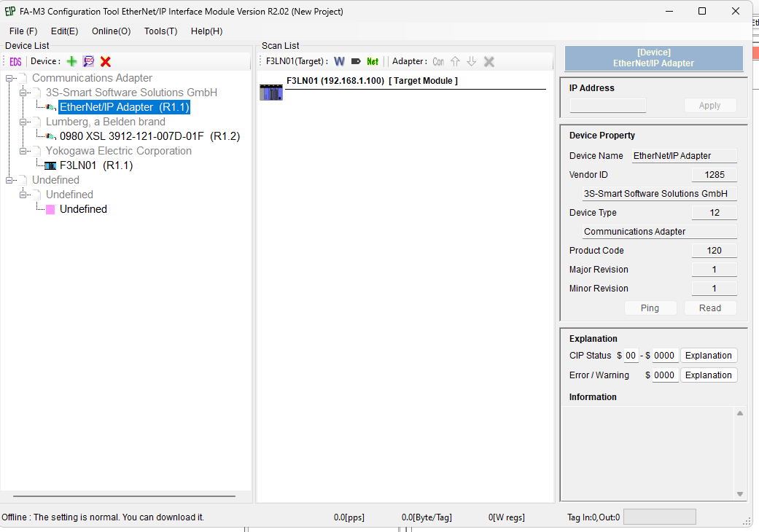Select Communications Adapter category label
This screenshot has width=759, height=532.
pos(92,79)
